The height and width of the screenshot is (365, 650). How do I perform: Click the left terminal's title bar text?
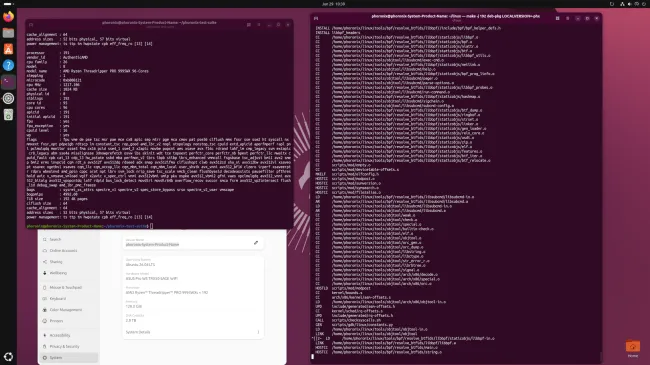tap(159, 23)
